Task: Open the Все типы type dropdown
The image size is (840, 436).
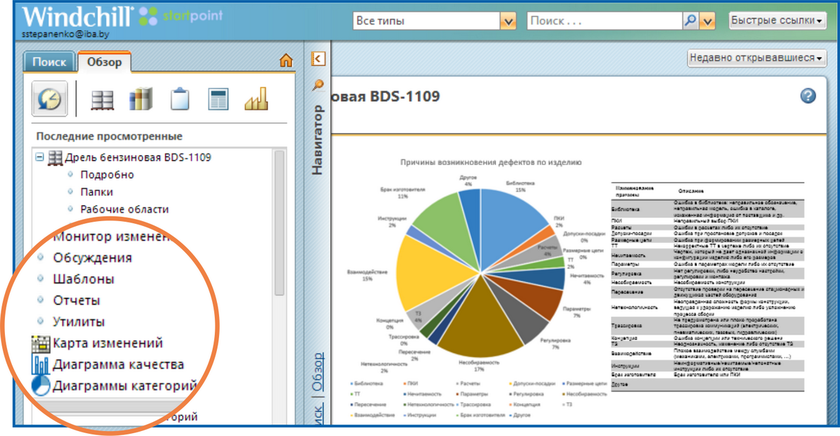Action: pos(507,21)
